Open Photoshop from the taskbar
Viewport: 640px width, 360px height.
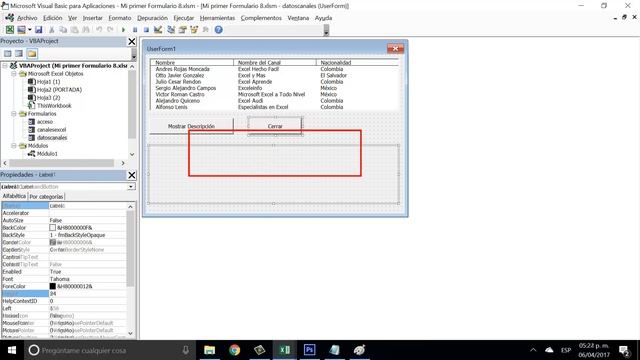(x=309, y=350)
